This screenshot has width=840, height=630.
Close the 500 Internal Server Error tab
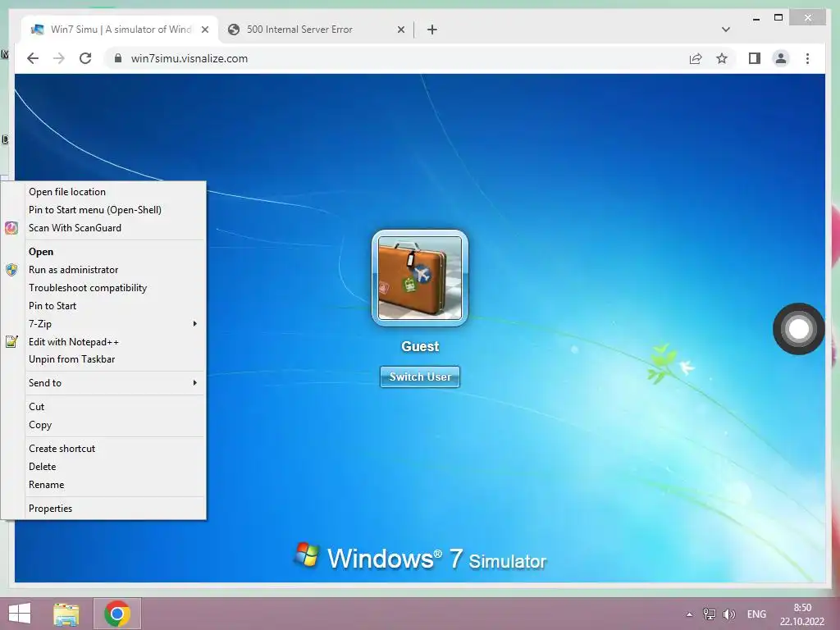(x=400, y=30)
